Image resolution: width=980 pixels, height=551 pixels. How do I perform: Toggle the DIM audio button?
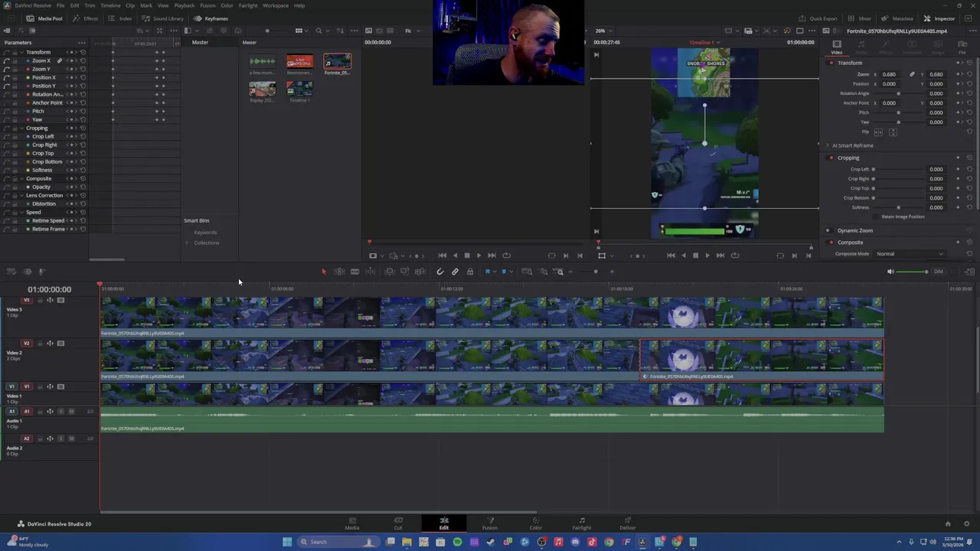[x=938, y=272]
